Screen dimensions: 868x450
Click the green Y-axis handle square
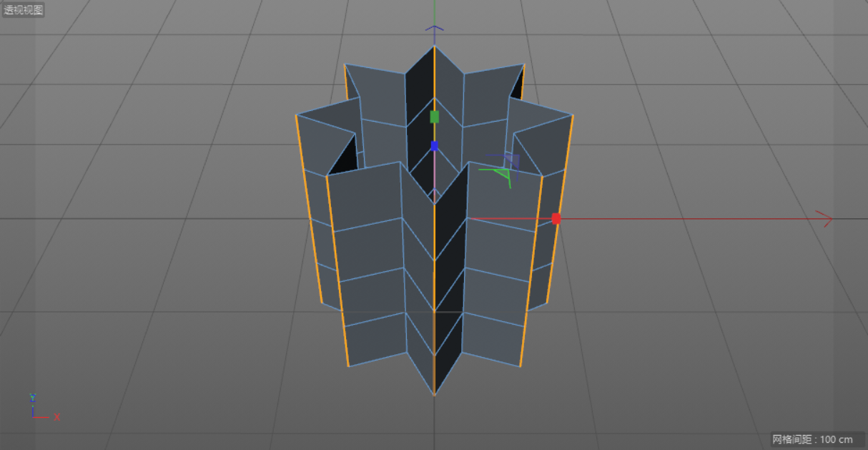tap(434, 117)
